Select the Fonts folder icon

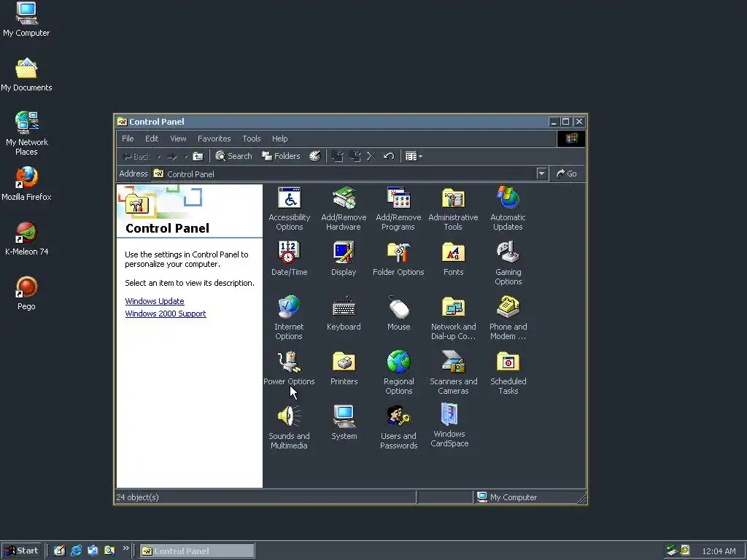(x=453, y=259)
